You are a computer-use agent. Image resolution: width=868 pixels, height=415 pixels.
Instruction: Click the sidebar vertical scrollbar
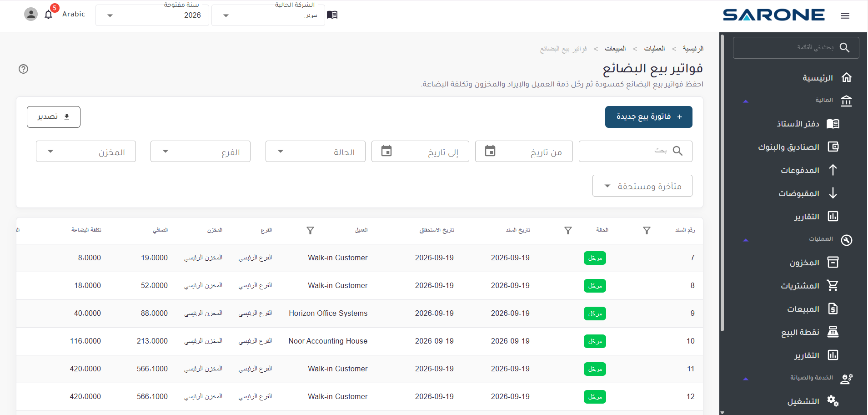722,182
